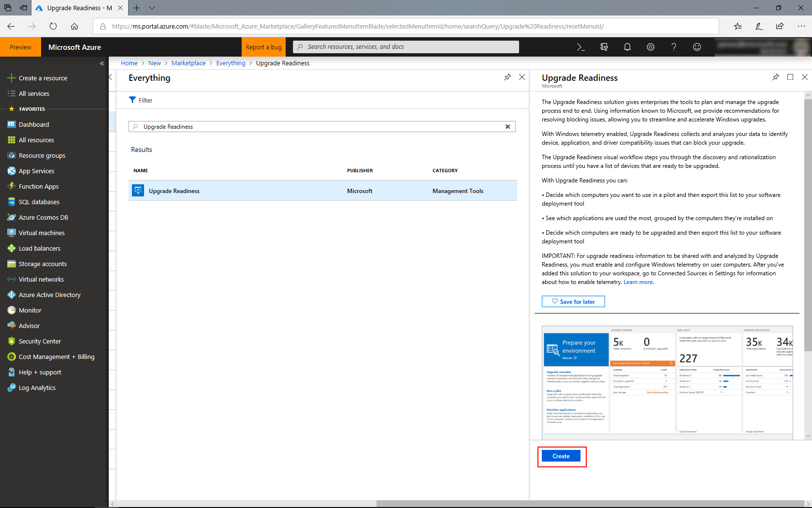Open portal settings gear

(x=651, y=47)
